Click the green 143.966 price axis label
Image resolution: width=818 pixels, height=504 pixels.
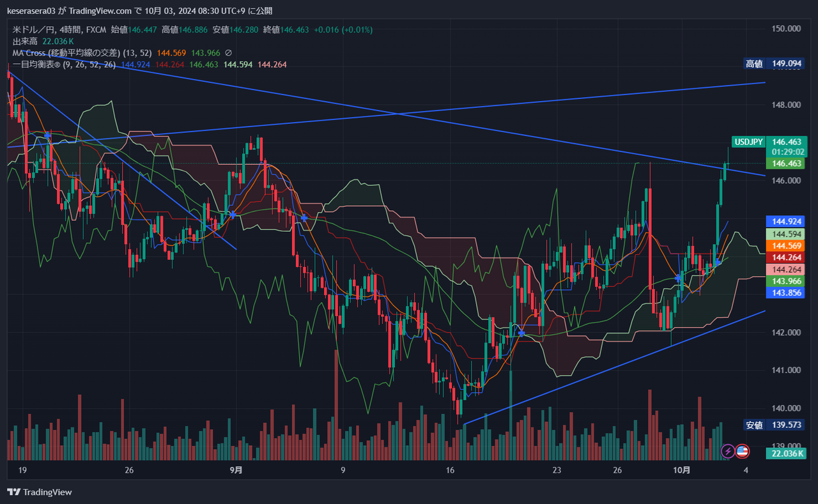787,281
